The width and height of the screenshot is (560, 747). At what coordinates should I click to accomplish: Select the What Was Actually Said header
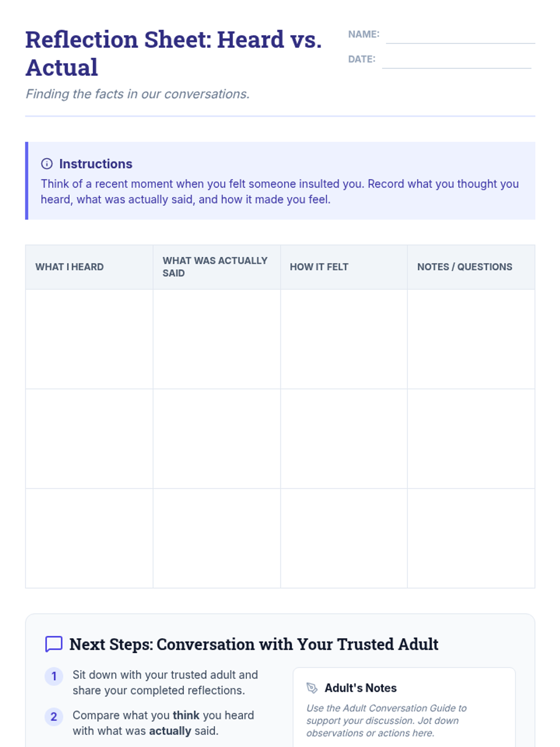[215, 267]
